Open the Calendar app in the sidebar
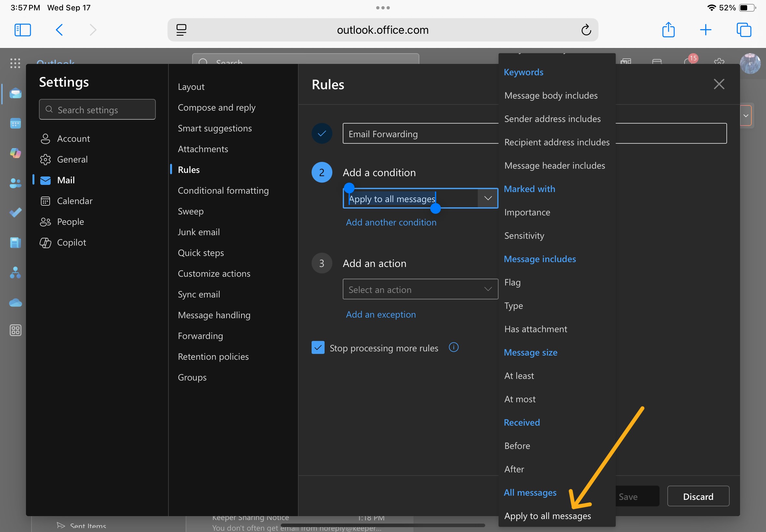The width and height of the screenshot is (766, 532). [x=15, y=123]
